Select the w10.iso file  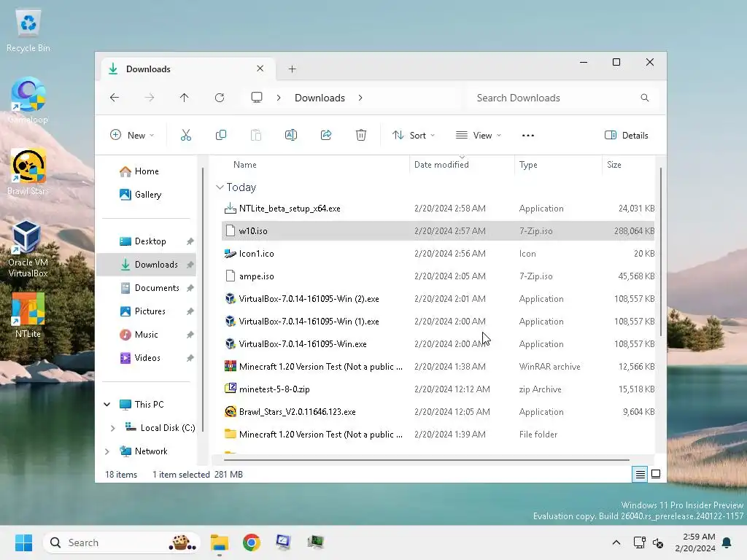pyautogui.click(x=438, y=231)
